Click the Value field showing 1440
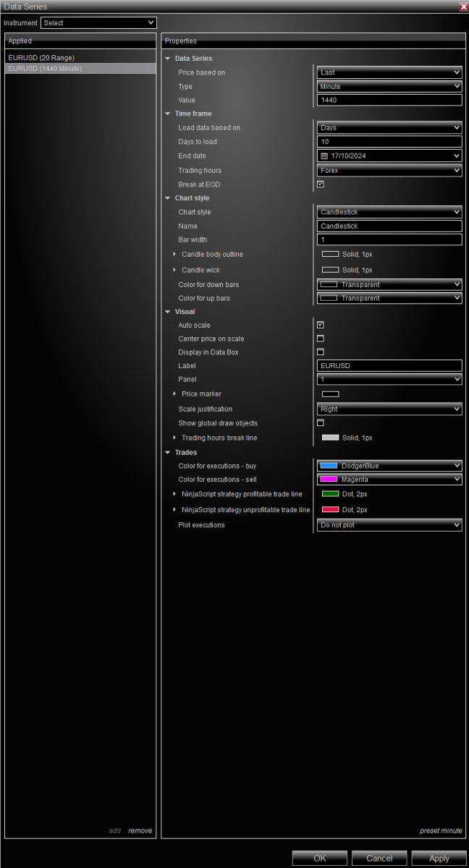 389,100
